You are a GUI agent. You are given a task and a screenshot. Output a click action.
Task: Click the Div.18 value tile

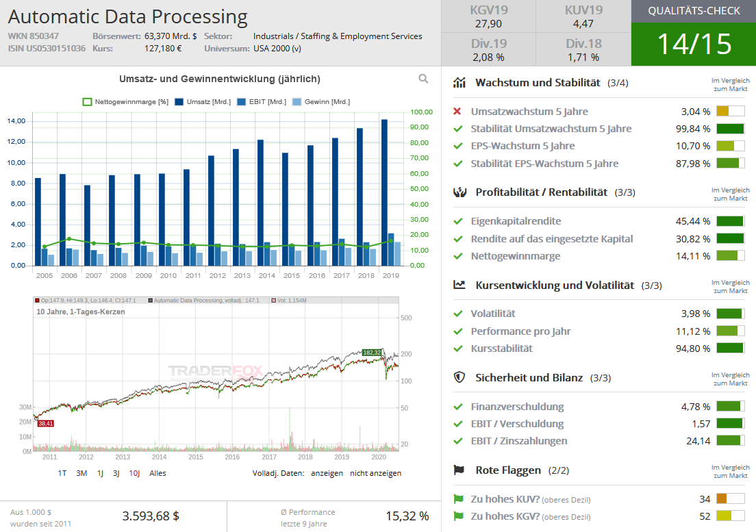(x=583, y=50)
